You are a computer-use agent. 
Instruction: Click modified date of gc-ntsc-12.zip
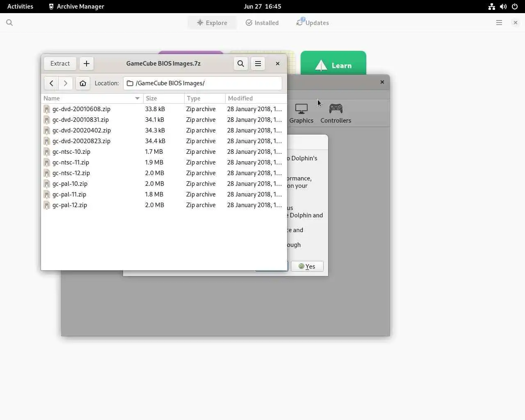point(254,173)
